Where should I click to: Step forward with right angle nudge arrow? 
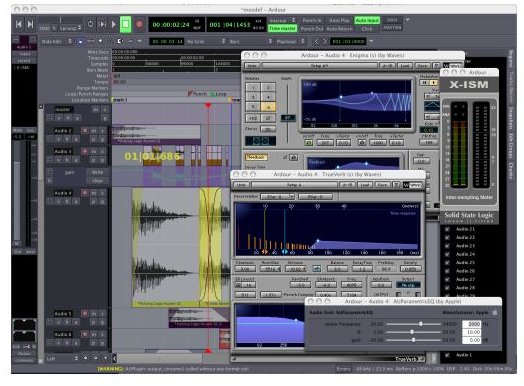coord(324,41)
